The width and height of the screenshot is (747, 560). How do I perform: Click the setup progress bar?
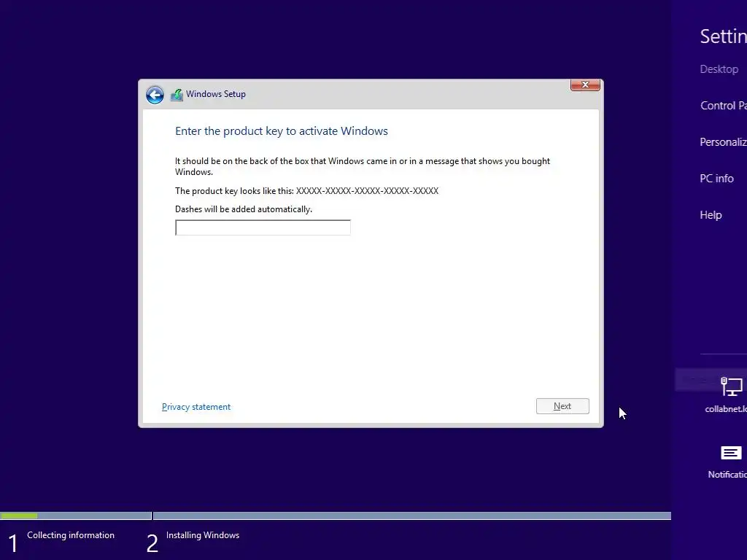pos(336,516)
